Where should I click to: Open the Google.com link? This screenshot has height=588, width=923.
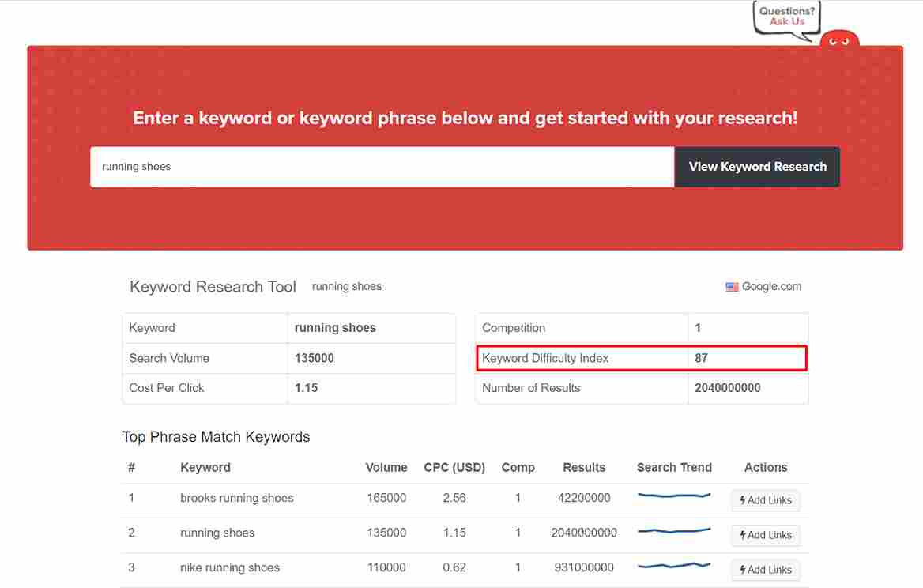770,287
